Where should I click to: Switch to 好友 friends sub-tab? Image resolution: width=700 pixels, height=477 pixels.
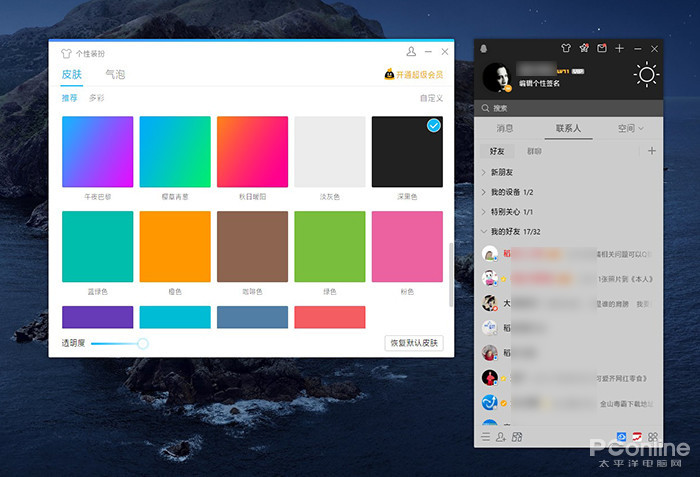click(496, 151)
